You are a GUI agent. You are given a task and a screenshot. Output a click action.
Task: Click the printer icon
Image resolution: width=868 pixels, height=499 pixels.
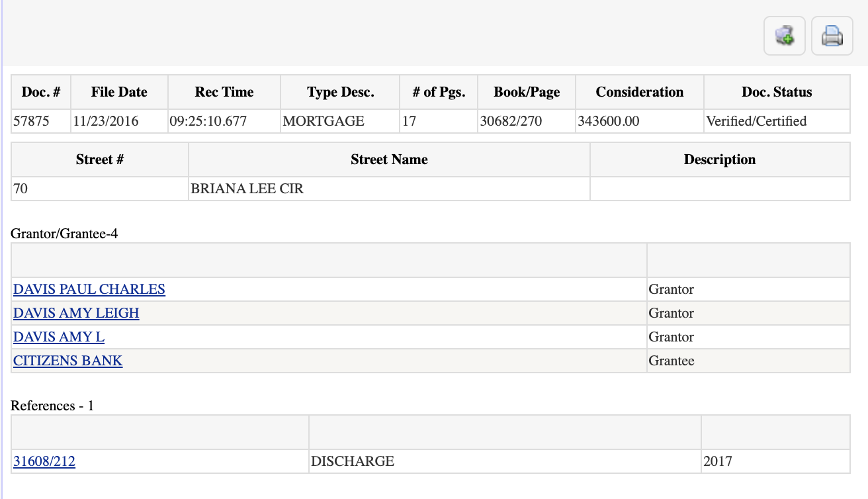coord(832,36)
